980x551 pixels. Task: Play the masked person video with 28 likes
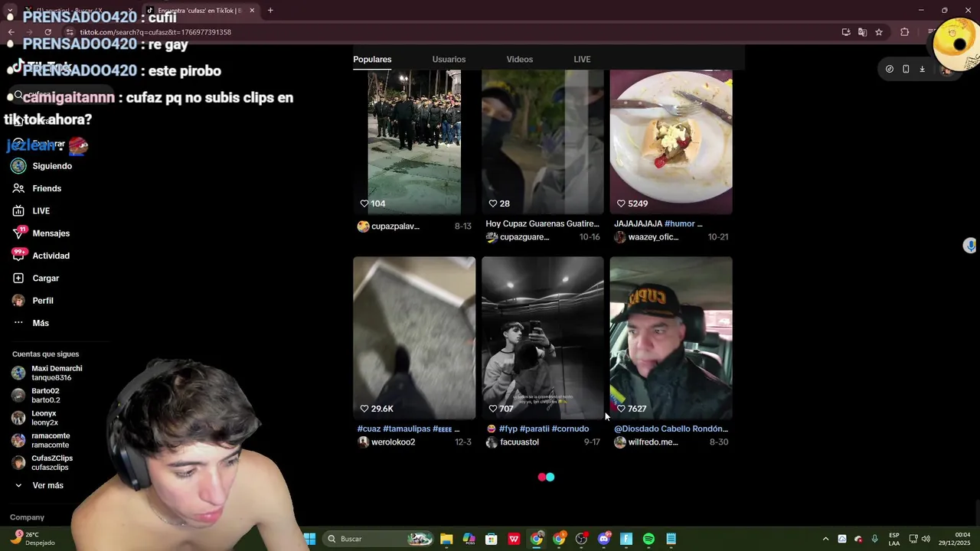[543, 142]
